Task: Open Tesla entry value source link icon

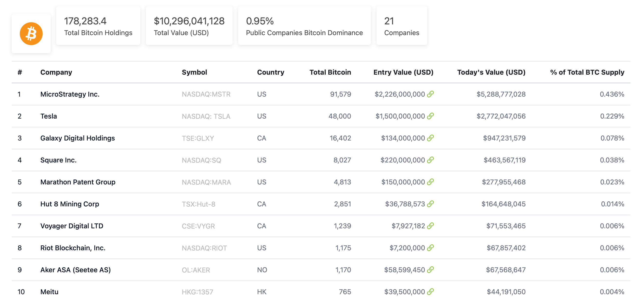Action: tap(430, 116)
